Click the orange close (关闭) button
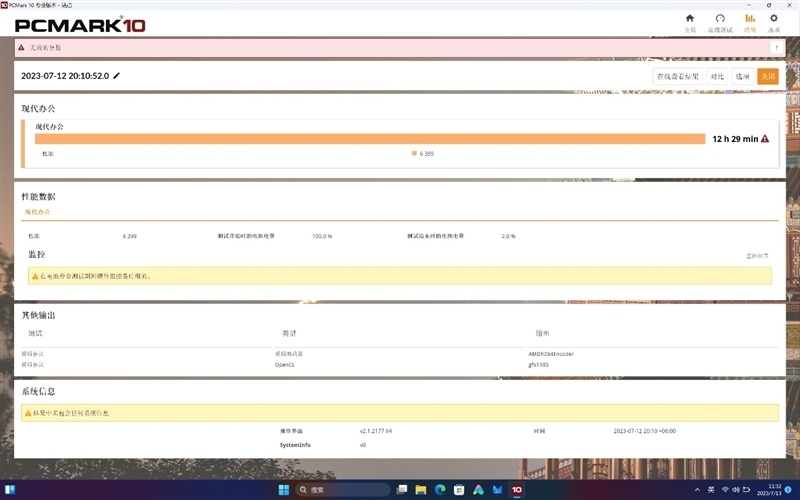The height and width of the screenshot is (500, 800). coord(768,77)
